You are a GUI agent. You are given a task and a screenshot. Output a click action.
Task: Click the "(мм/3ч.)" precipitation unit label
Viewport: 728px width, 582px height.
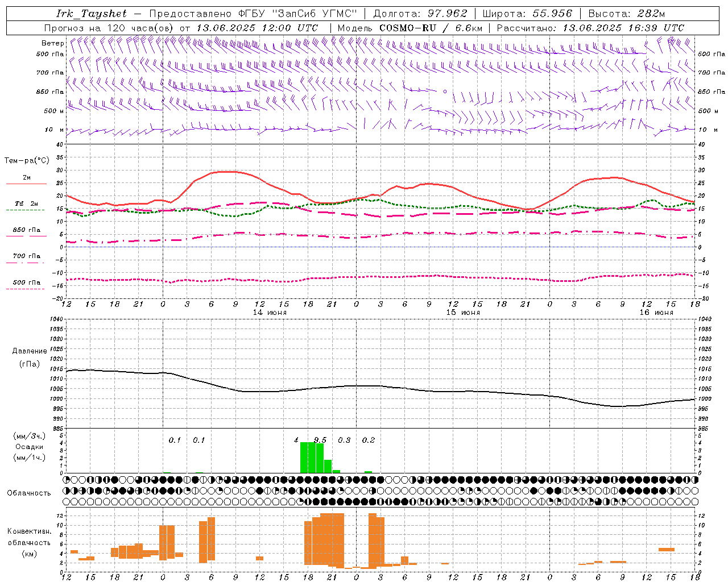30,436
